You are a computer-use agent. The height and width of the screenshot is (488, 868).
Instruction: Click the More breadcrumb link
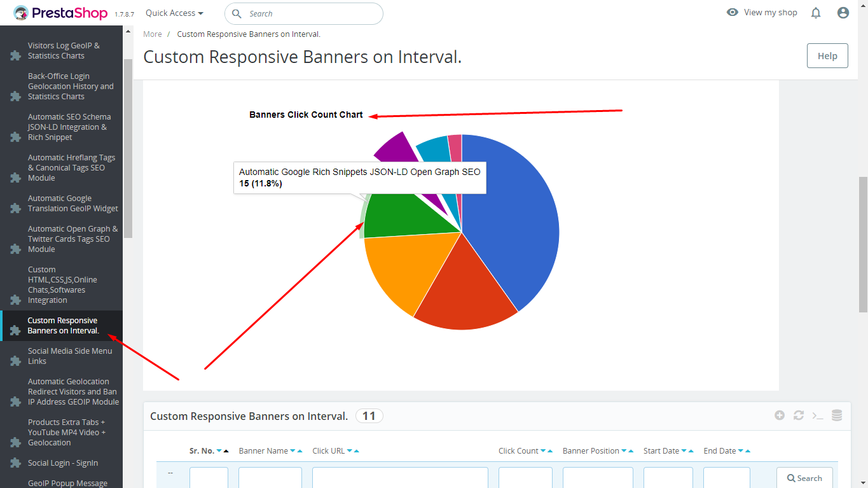point(153,34)
